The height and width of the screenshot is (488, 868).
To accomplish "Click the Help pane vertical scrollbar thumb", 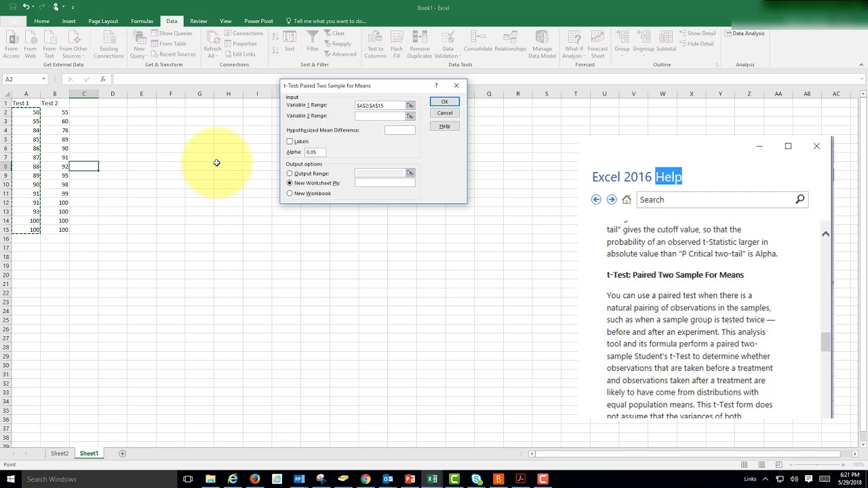I will (825, 342).
